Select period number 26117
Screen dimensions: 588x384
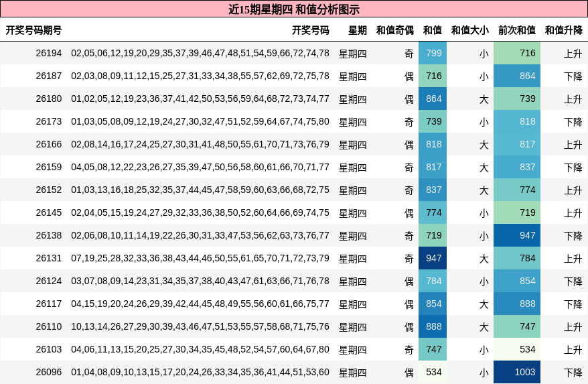pos(49,304)
